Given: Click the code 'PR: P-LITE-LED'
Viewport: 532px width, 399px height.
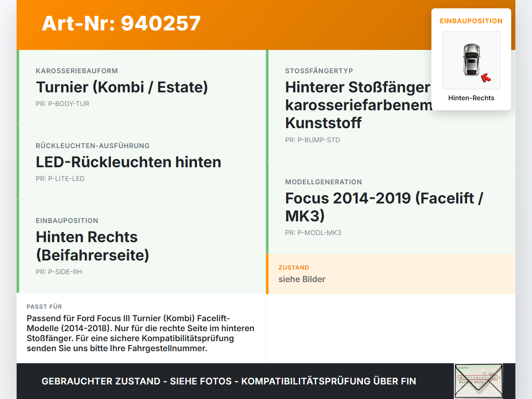Looking at the screenshot, I should tap(60, 178).
